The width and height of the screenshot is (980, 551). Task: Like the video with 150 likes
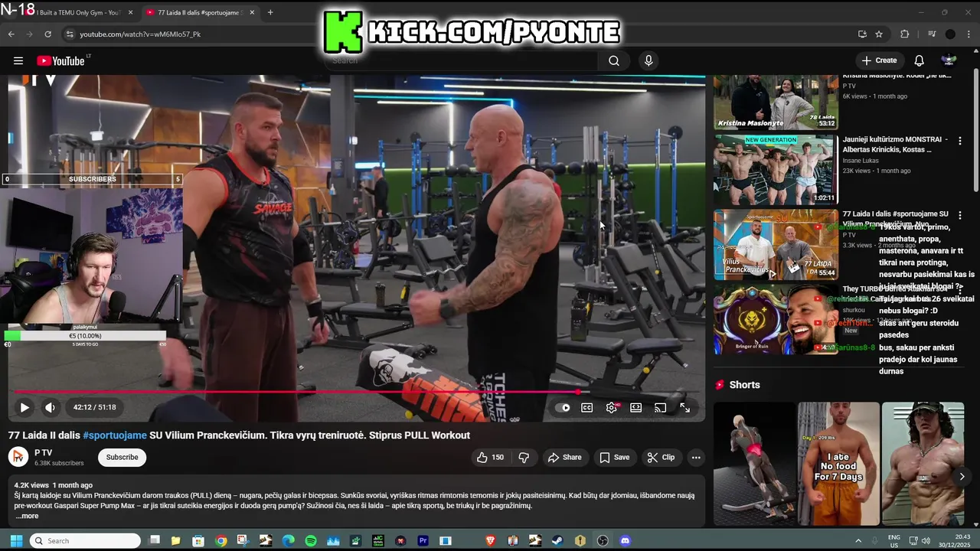click(x=490, y=457)
